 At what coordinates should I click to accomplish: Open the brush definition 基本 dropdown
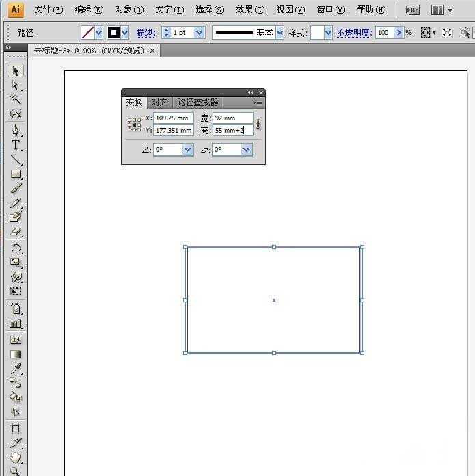[x=280, y=32]
